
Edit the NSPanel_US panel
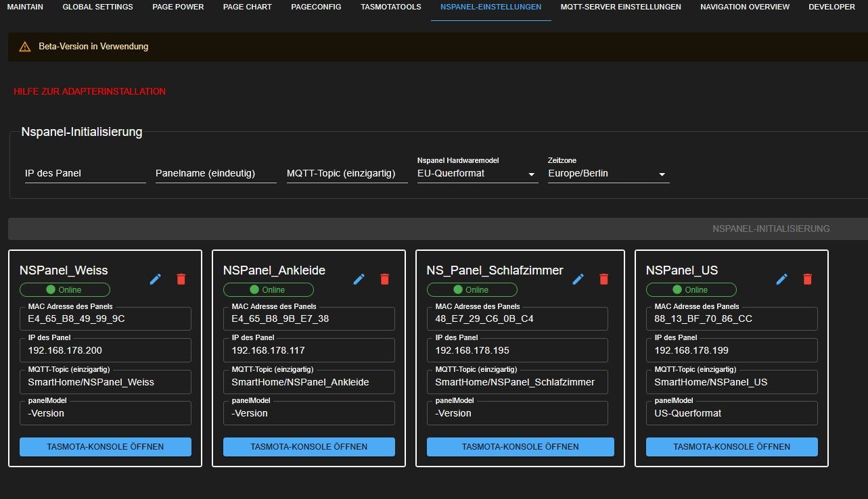point(781,279)
